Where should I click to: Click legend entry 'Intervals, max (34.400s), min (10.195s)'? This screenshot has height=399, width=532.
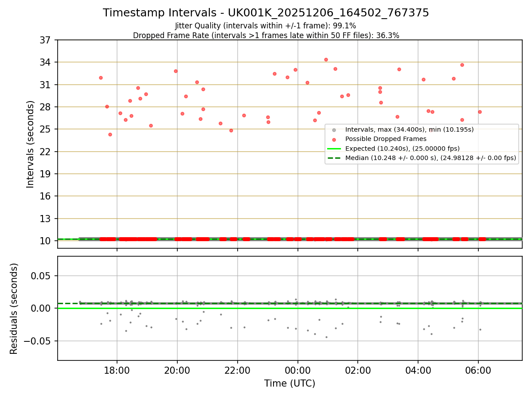pyautogui.click(x=410, y=130)
